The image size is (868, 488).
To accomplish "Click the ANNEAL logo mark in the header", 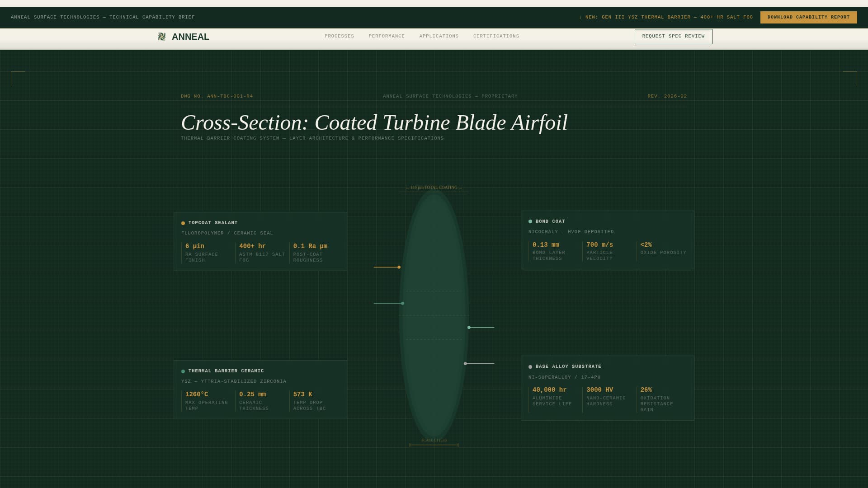I will (x=162, y=36).
